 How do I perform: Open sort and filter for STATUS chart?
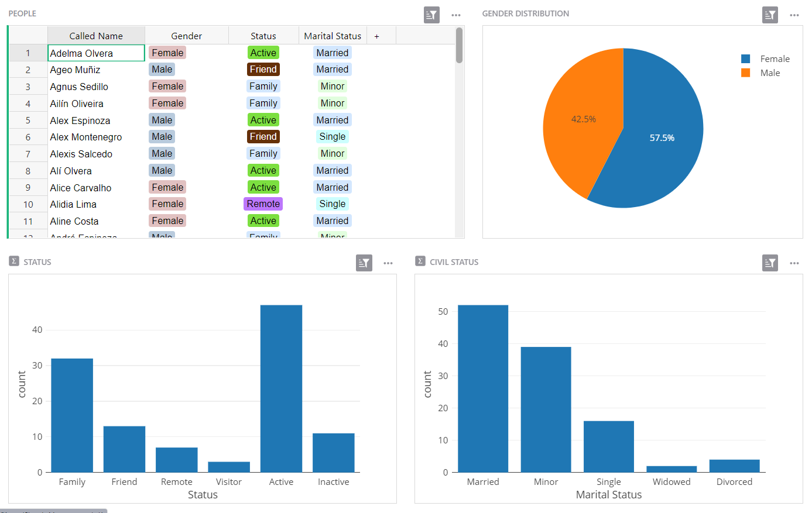pyautogui.click(x=364, y=263)
